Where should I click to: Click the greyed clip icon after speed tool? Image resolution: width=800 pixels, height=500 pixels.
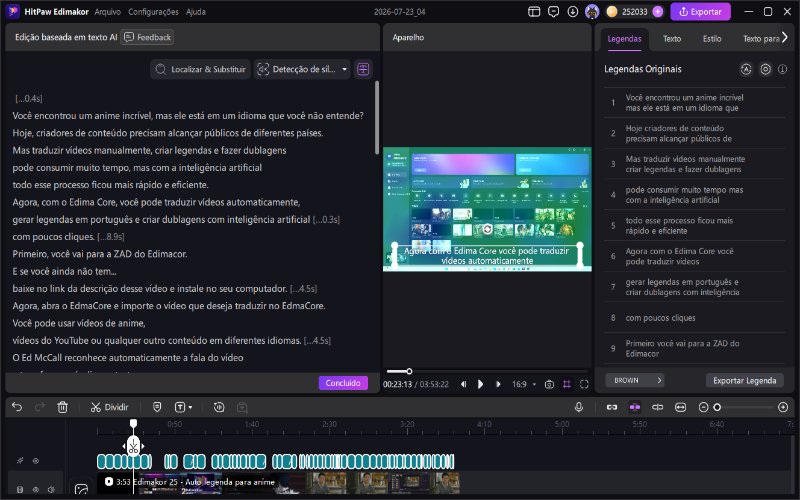(242, 407)
